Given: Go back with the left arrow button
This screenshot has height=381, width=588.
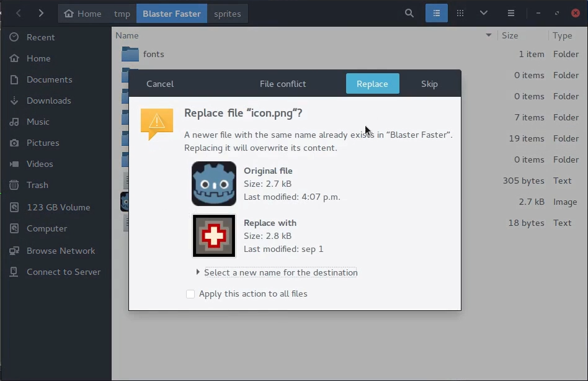Looking at the screenshot, I should 19,14.
